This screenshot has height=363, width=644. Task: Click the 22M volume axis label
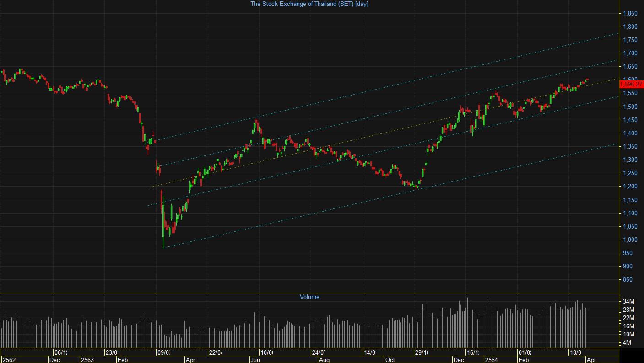tap(628, 318)
